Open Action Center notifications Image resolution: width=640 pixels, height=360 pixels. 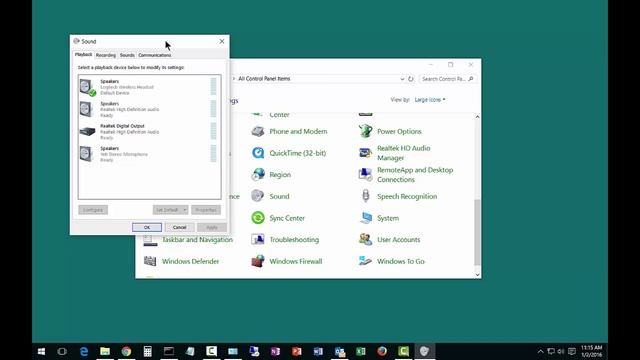[572, 351]
